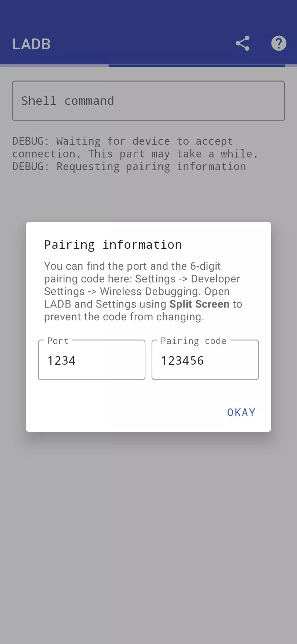Tap the 1234 port value

pyautogui.click(x=62, y=361)
